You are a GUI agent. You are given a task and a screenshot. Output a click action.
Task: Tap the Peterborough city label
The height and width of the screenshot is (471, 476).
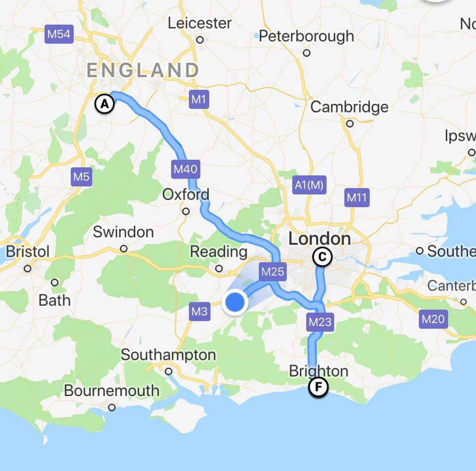306,36
